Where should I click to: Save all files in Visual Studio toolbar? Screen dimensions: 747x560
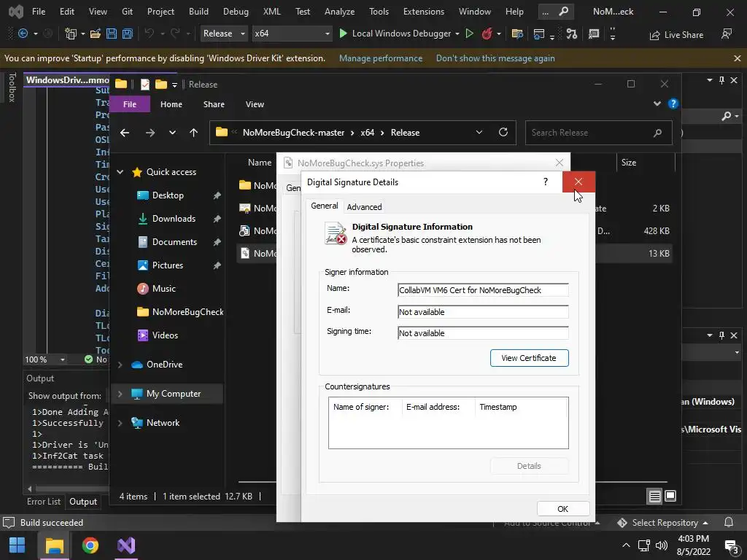click(x=127, y=34)
